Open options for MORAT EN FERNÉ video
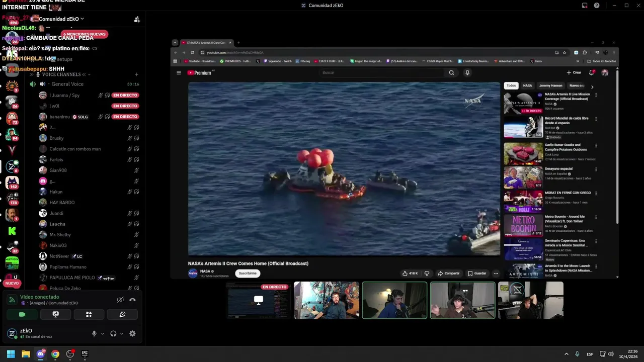Screen dimensions: 644x362 [x=596, y=194]
